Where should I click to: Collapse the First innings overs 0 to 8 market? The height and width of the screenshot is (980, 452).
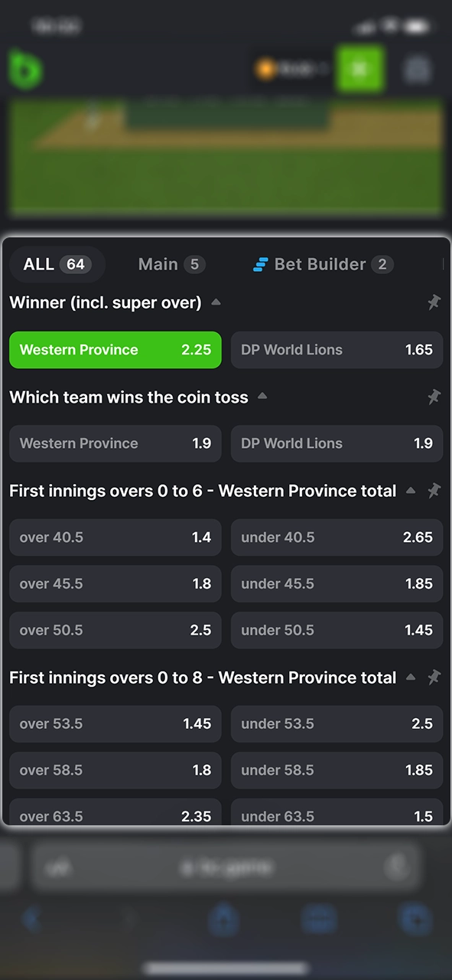coord(411,678)
